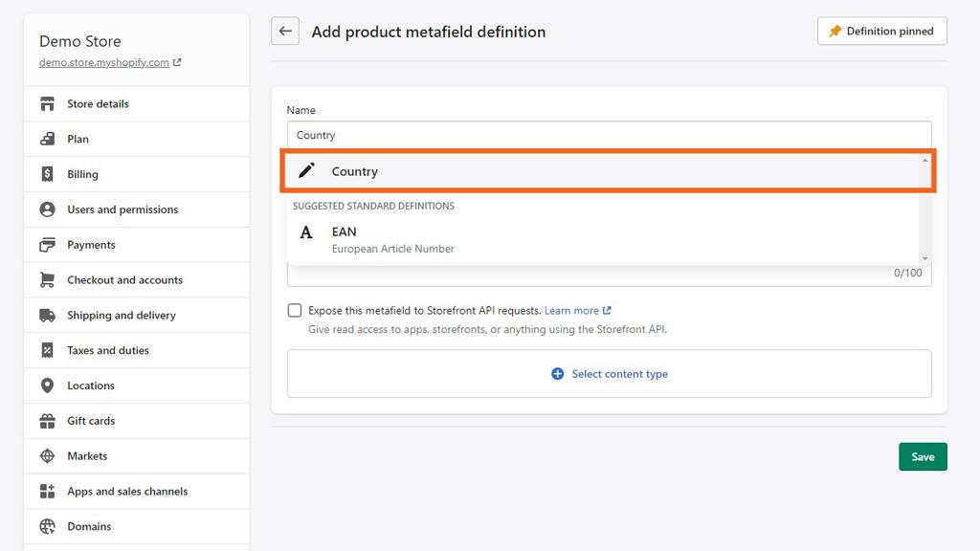Click the demo.store.myshopify.com store link
980x551 pixels.
pyautogui.click(x=104, y=62)
